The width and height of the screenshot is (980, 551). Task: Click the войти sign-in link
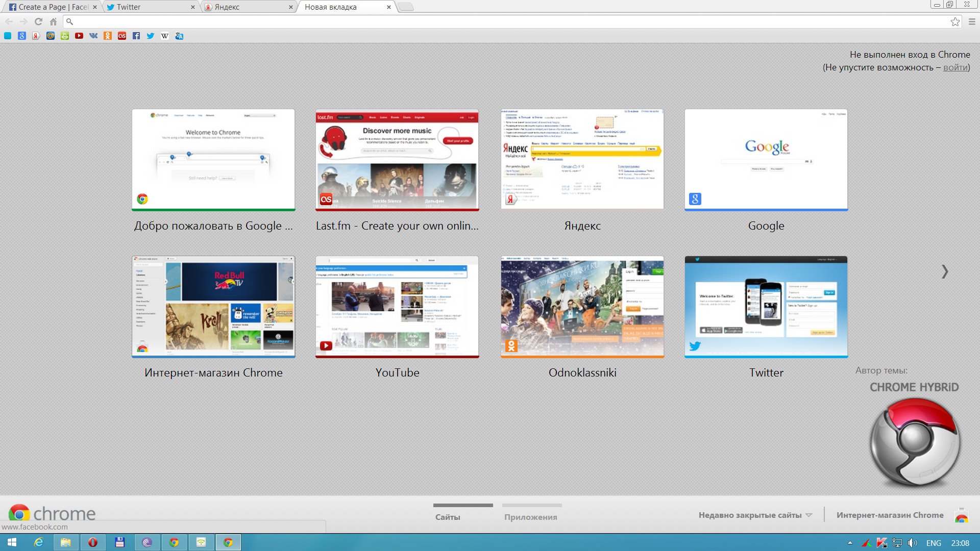coord(955,67)
